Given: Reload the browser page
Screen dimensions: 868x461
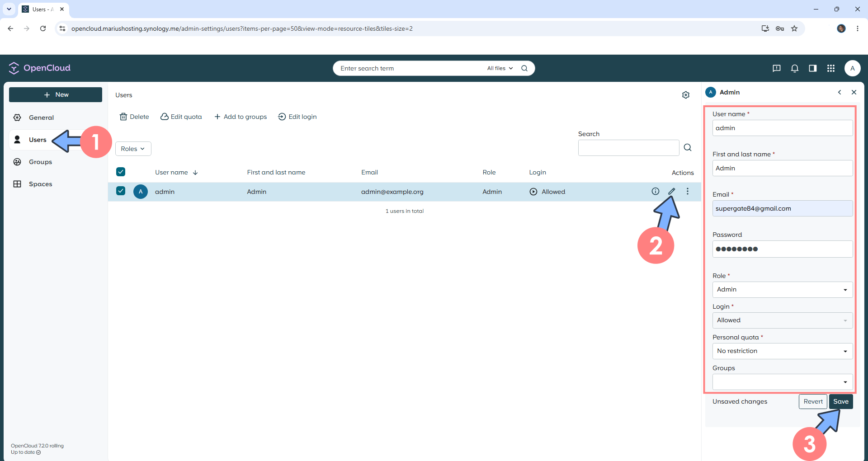Looking at the screenshot, I should tap(43, 28).
